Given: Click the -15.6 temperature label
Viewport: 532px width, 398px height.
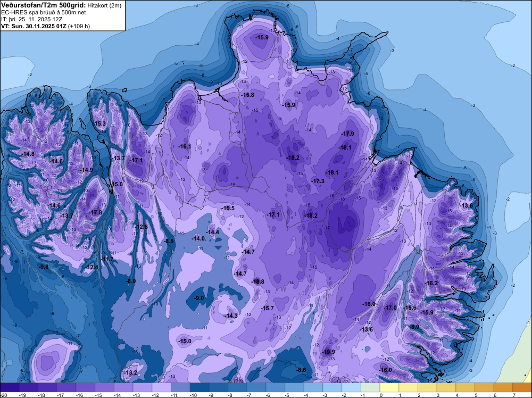Looking at the screenshot, I should pos(410,308).
